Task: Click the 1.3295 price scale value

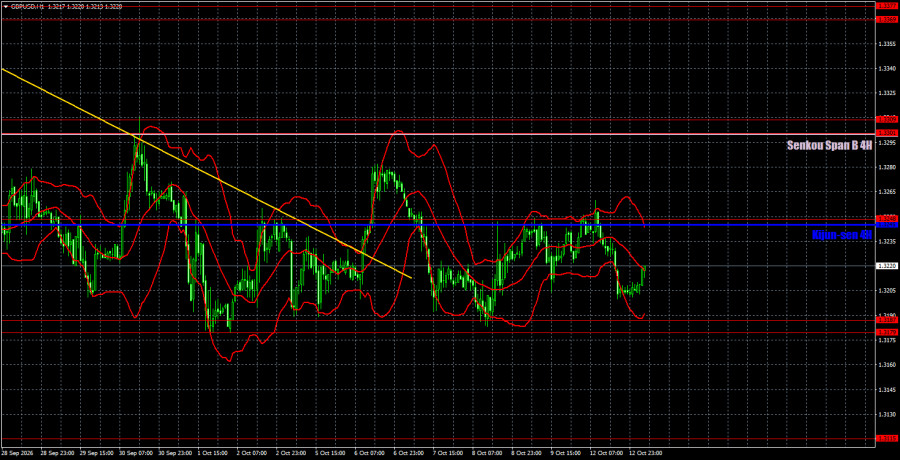Action: (x=886, y=142)
